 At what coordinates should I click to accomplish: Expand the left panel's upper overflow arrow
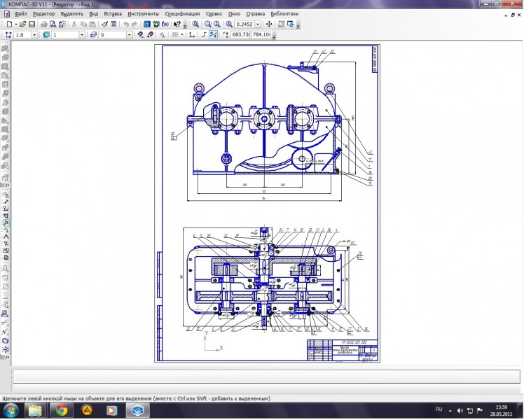click(x=7, y=185)
